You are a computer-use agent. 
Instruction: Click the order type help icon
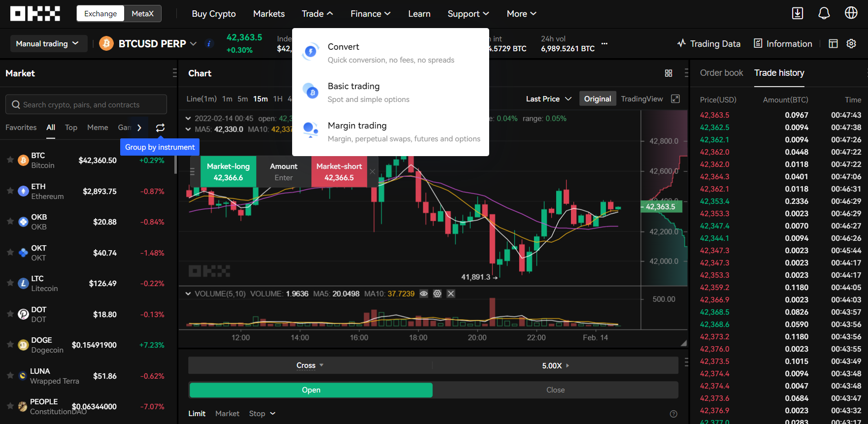coord(673,414)
